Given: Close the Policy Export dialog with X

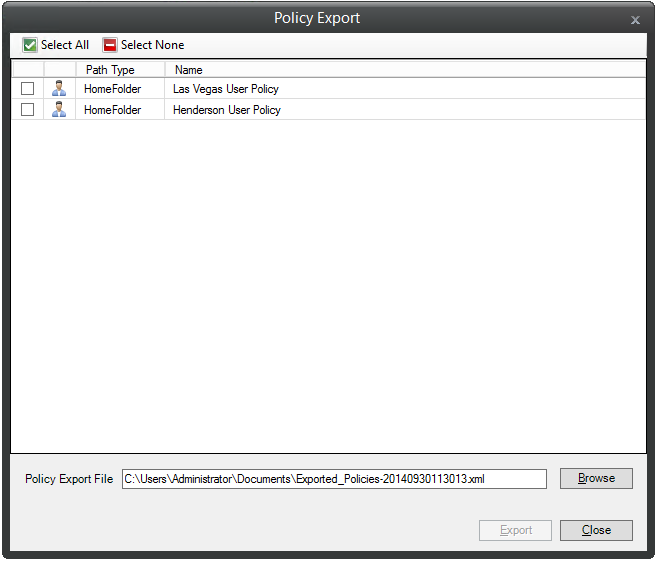Looking at the screenshot, I should tap(635, 20).
